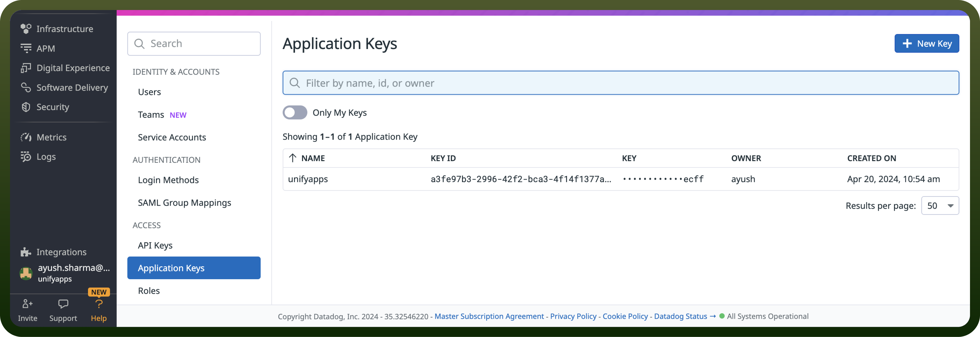Open the Integrations puzzle icon
980x337 pixels.
[26, 252]
